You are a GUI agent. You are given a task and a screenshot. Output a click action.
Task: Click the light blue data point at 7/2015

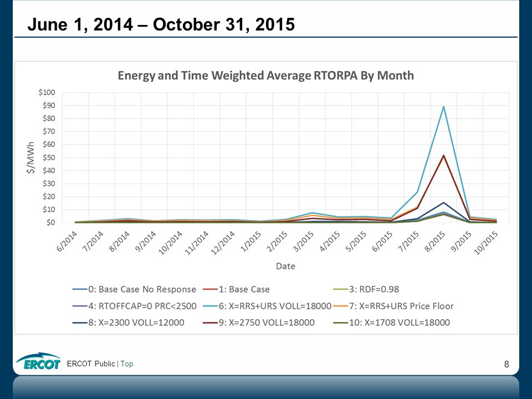click(x=417, y=192)
